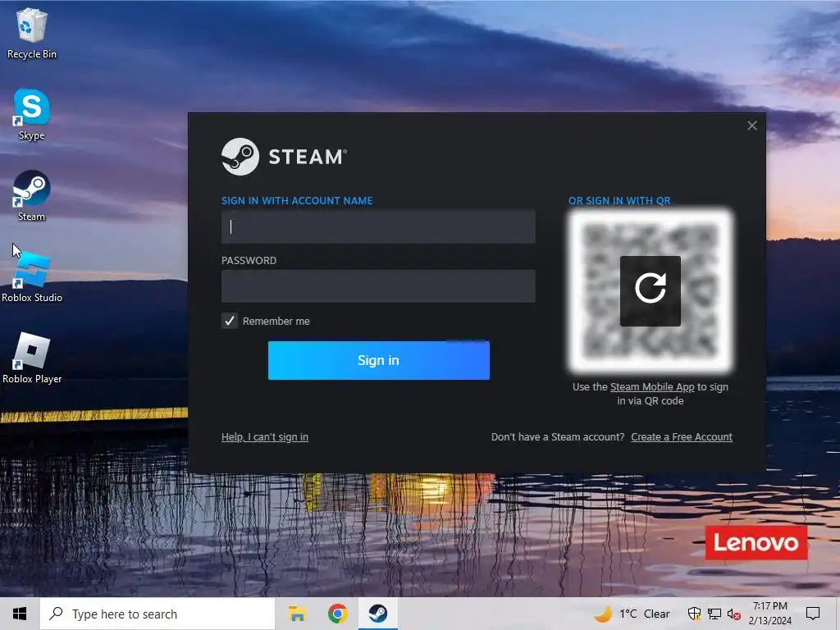The width and height of the screenshot is (840, 630).
Task: Click the 'Remember me' label text
Action: tap(276, 322)
